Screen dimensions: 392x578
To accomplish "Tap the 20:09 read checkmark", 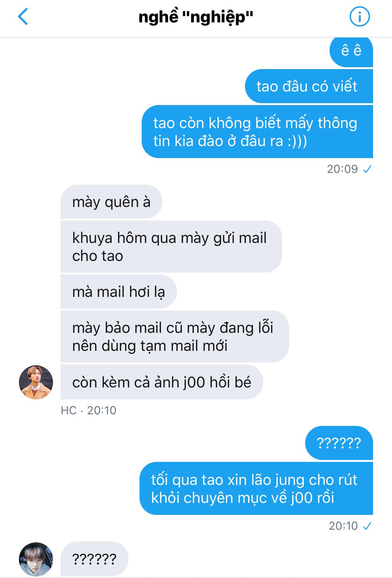I will coord(367,169).
